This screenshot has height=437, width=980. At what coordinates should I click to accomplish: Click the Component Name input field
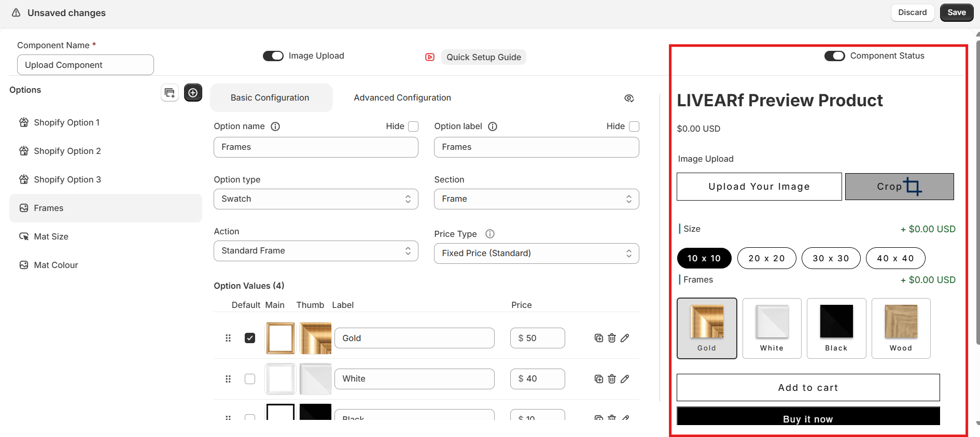[86, 65]
